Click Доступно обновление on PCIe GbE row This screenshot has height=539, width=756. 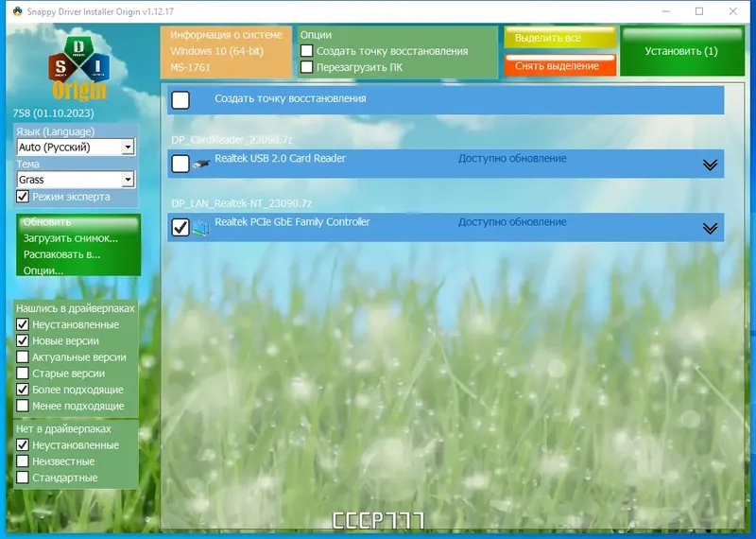click(x=512, y=222)
